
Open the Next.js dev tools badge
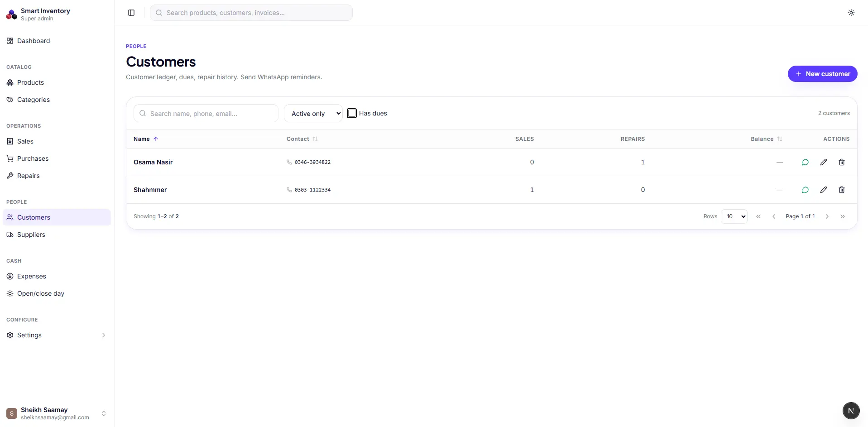pos(851,411)
